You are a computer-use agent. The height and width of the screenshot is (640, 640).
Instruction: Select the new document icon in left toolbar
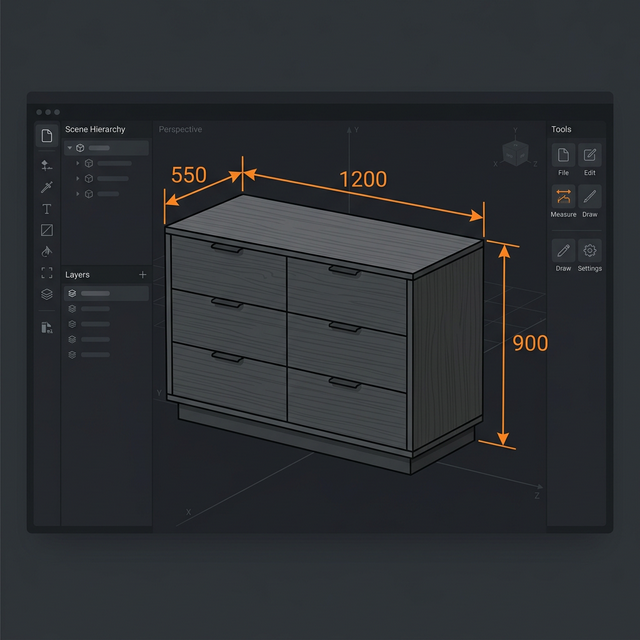point(46,136)
